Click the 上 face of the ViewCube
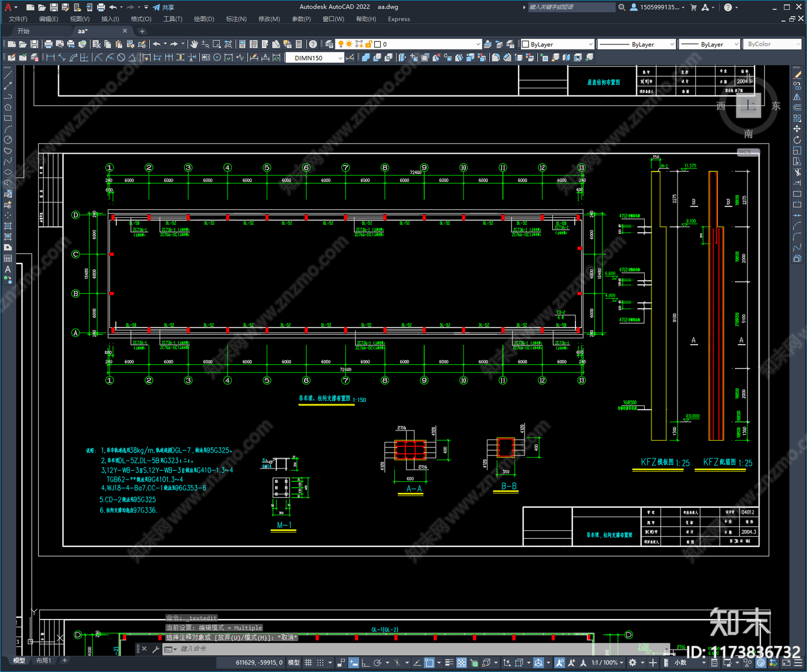The height and width of the screenshot is (672, 807). tap(748, 105)
